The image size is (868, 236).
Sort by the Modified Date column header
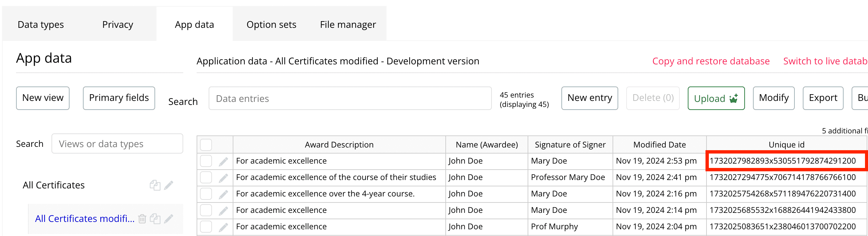(659, 145)
